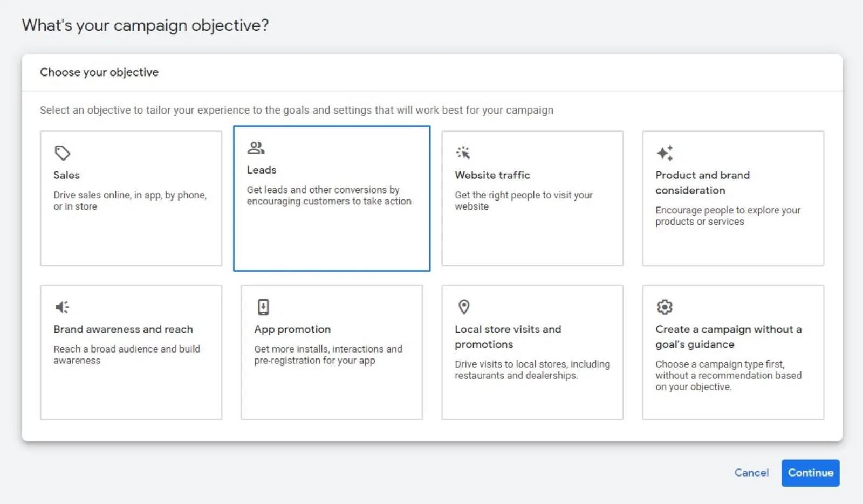Viewport: 863px width, 504px height.
Task: Click the Leads people icon
Action: pos(256,148)
